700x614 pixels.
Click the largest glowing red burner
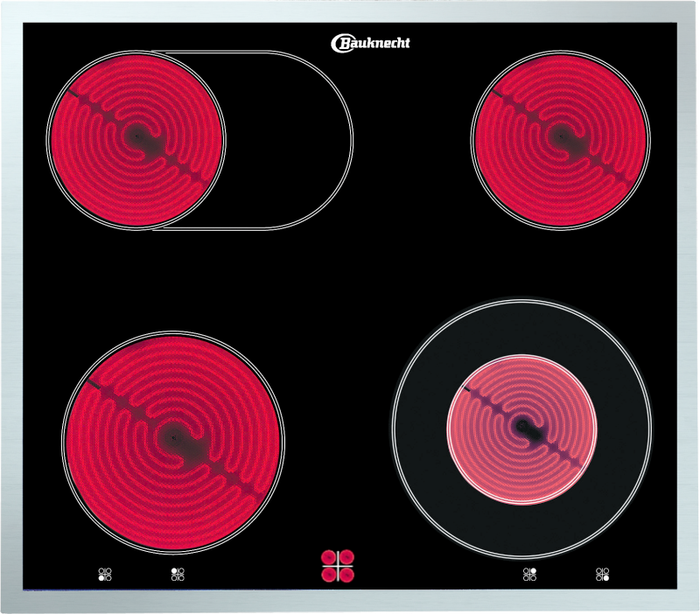pos(173,443)
